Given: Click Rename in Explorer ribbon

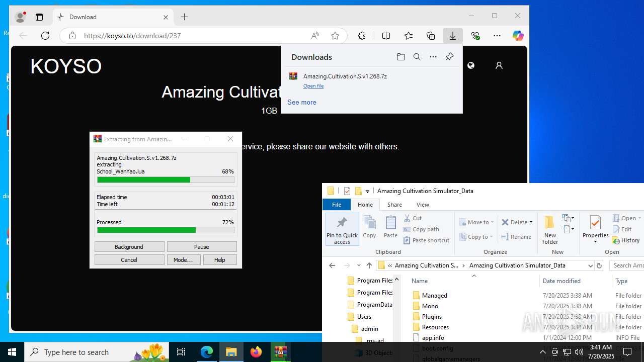Looking at the screenshot, I should (516, 237).
